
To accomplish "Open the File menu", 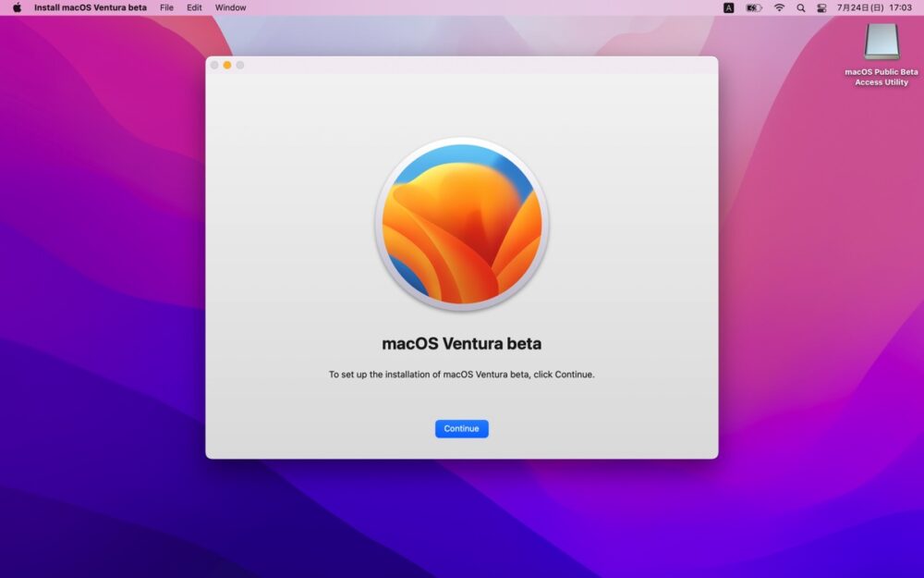I will 166,7.
